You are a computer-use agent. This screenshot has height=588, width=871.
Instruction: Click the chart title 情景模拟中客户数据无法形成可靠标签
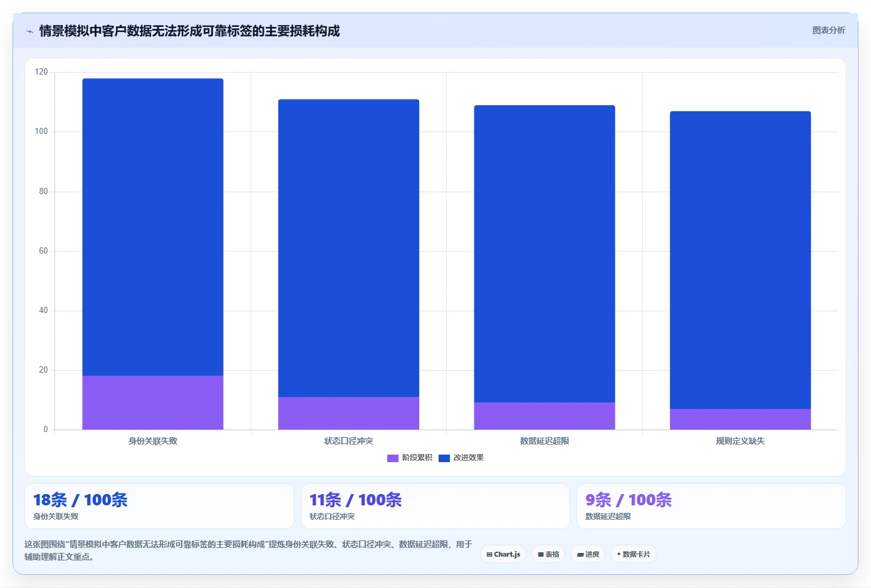(x=189, y=31)
